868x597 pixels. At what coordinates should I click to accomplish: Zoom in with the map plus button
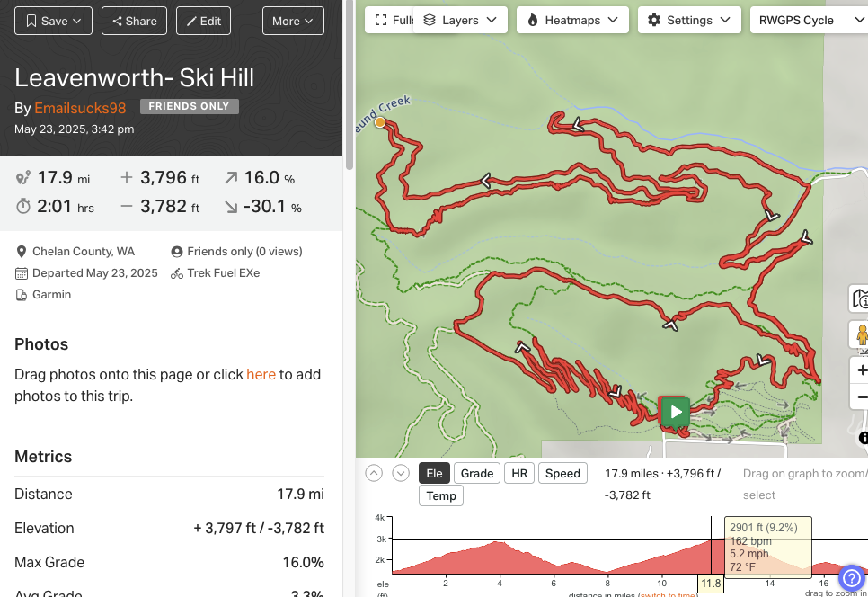[x=861, y=370]
